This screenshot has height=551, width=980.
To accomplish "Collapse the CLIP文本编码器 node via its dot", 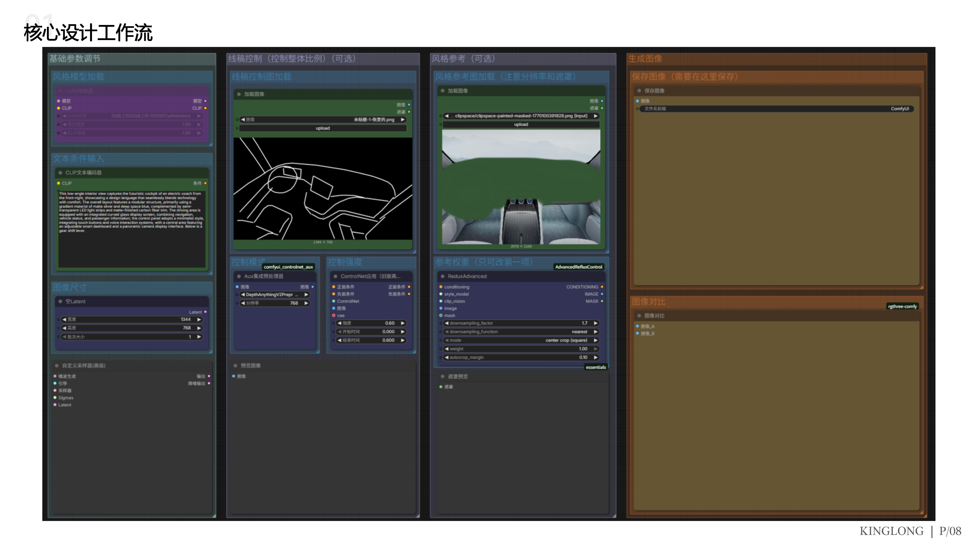I will (60, 173).
